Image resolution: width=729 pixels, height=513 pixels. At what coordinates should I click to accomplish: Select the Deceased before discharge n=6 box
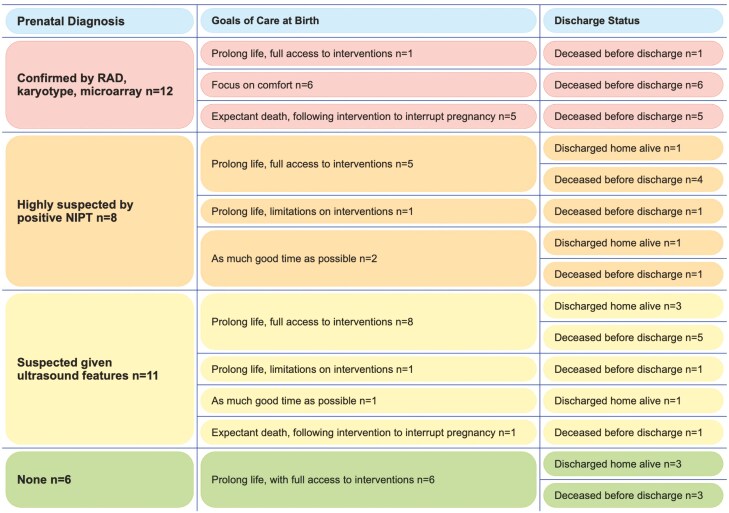(x=633, y=85)
